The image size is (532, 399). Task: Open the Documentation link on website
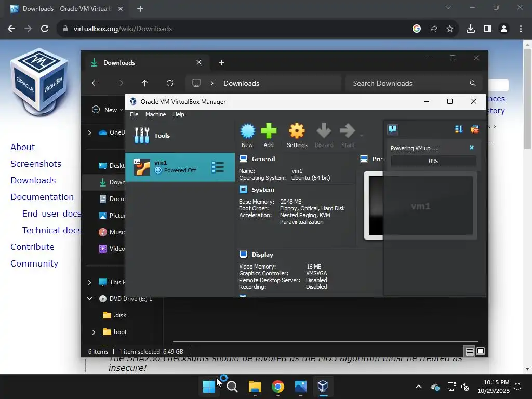click(x=42, y=197)
